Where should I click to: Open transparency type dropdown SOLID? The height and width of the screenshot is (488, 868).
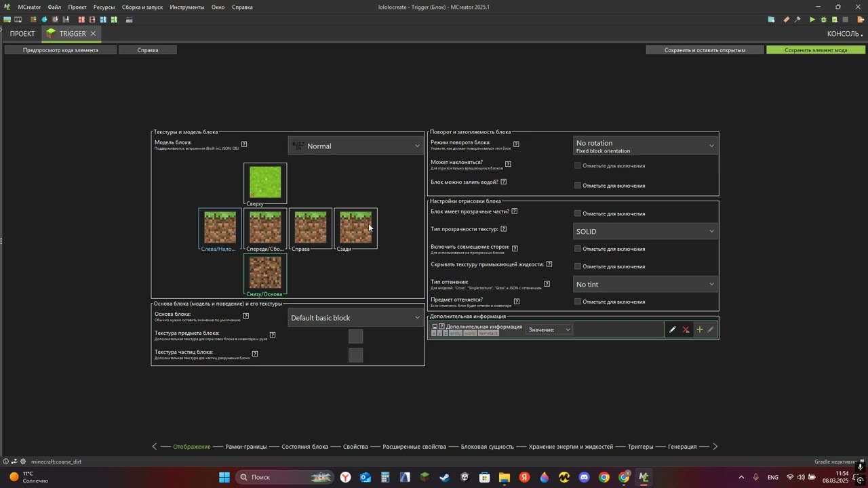(x=645, y=231)
